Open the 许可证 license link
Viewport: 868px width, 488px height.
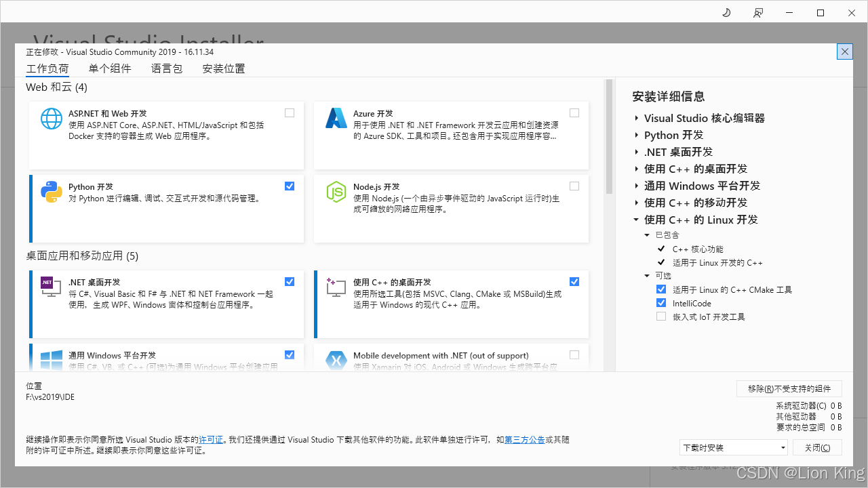pos(211,440)
